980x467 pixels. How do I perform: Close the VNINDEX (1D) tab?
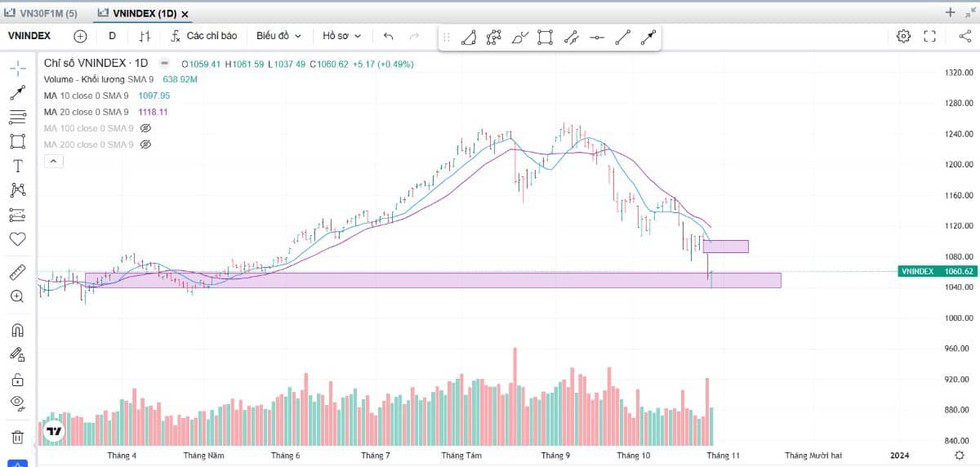186,15
